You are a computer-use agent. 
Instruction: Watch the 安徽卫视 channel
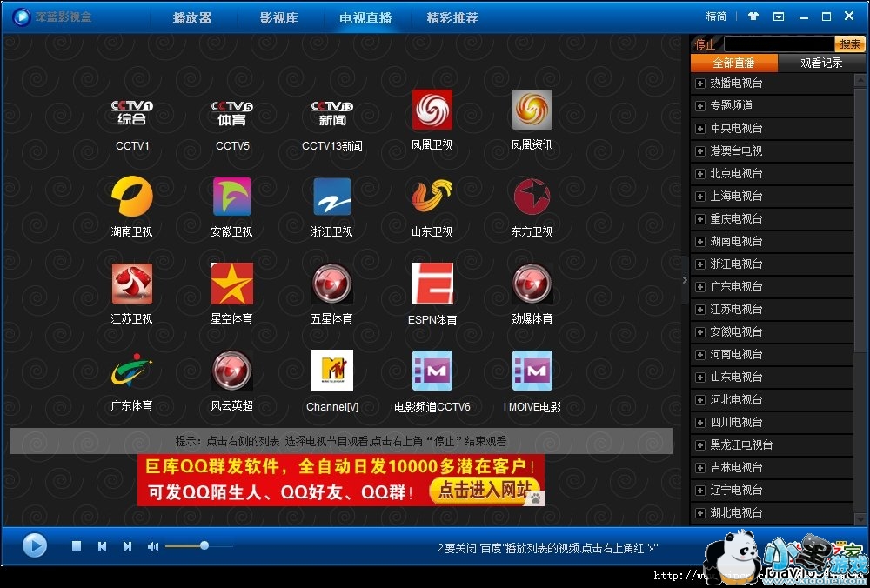(x=232, y=196)
